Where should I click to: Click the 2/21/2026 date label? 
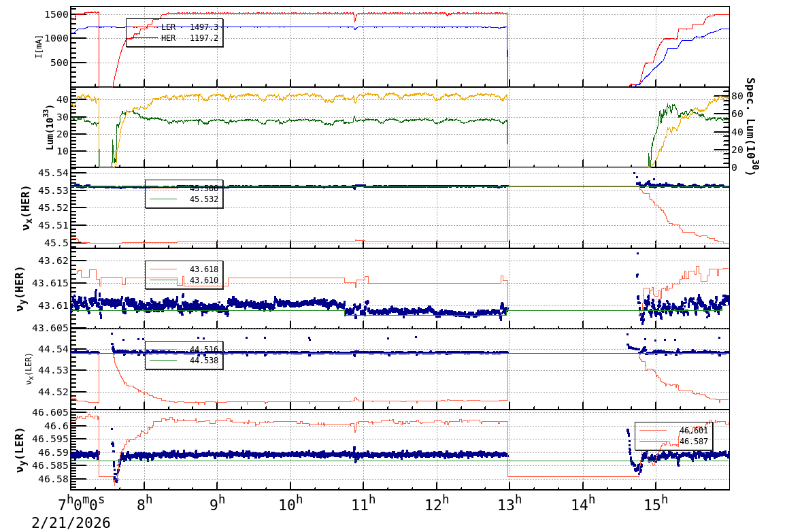(x=71, y=523)
